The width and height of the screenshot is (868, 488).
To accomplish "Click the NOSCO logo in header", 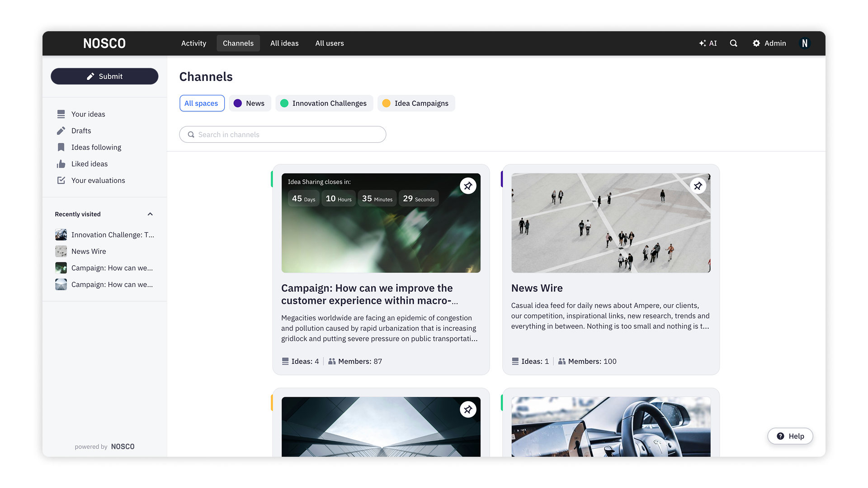I will [104, 43].
